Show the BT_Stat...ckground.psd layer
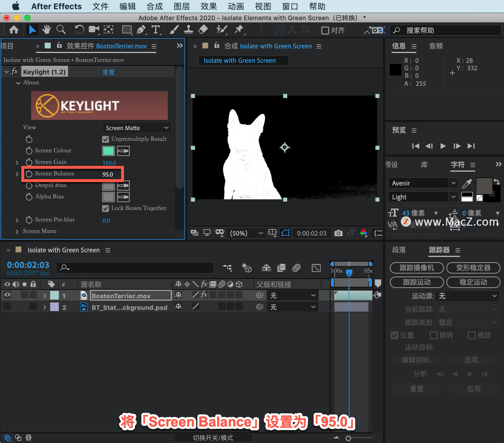 [x=7, y=307]
